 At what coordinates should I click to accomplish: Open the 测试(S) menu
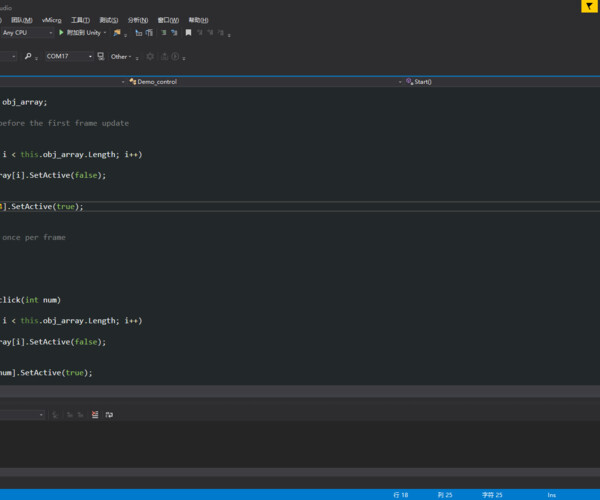tap(109, 20)
